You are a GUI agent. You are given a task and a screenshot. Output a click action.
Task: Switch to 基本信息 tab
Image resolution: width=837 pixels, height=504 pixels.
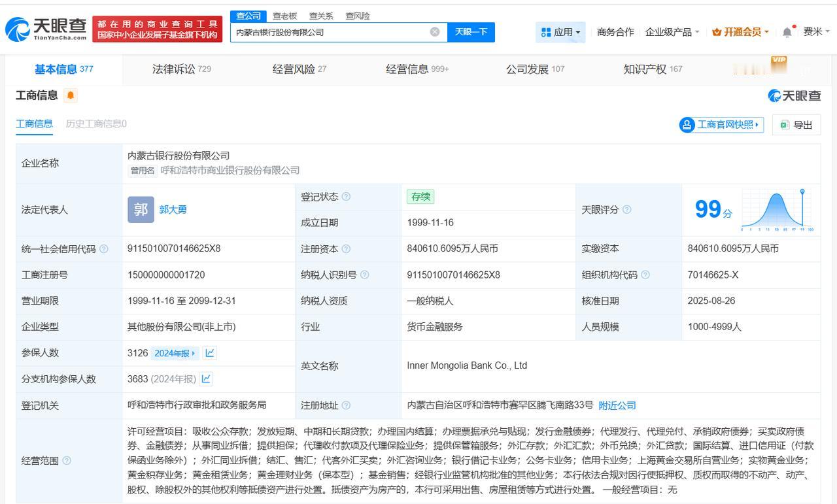point(63,69)
